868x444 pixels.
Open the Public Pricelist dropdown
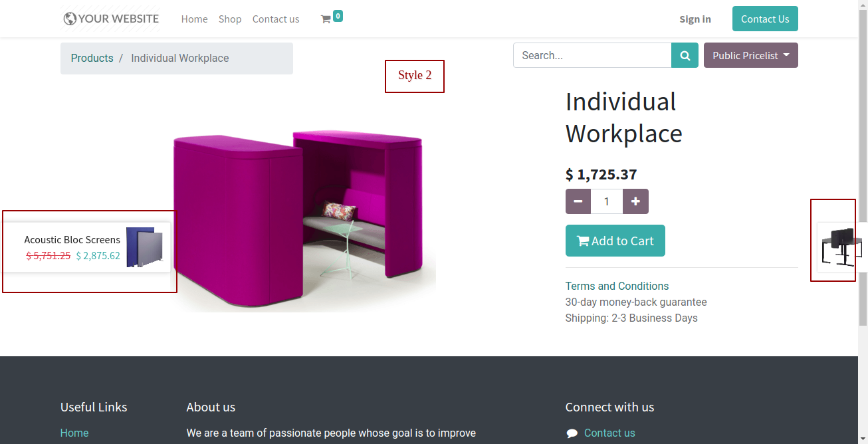[751, 56]
